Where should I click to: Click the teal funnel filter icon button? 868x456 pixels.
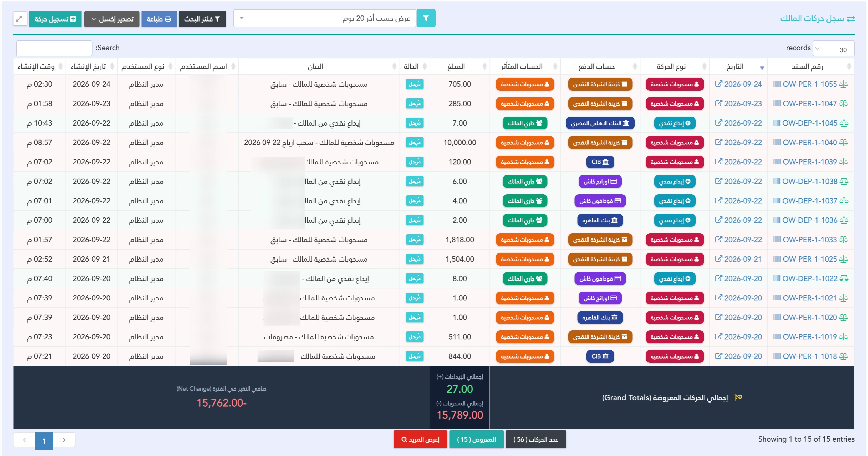pos(426,18)
